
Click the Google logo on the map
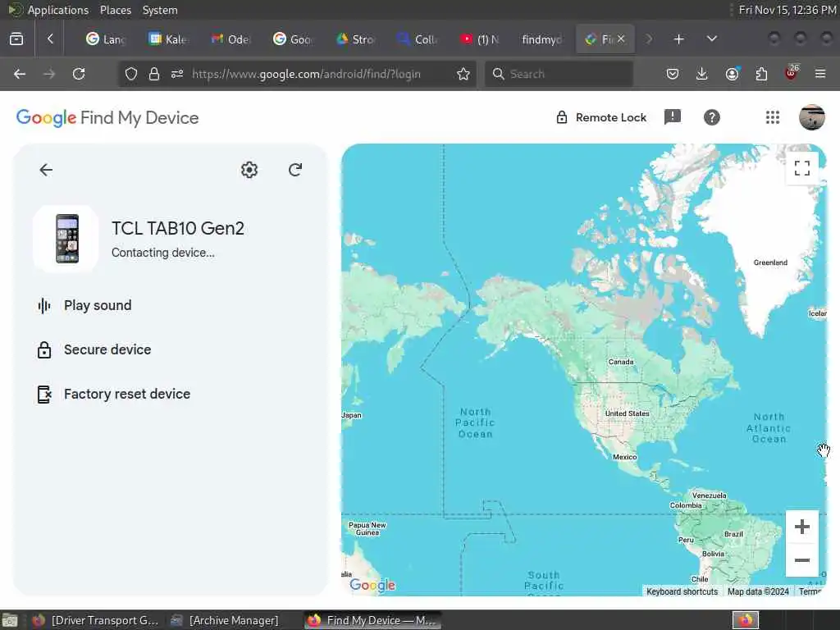(x=372, y=585)
